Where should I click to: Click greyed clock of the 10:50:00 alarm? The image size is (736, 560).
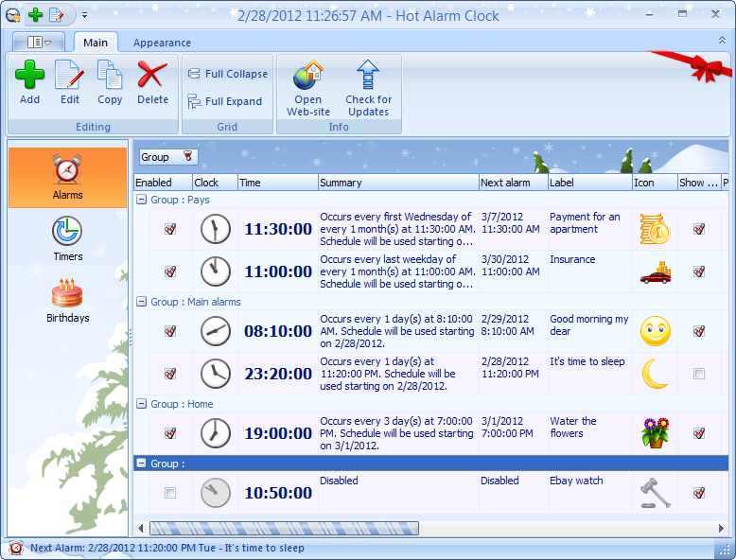pyautogui.click(x=216, y=493)
